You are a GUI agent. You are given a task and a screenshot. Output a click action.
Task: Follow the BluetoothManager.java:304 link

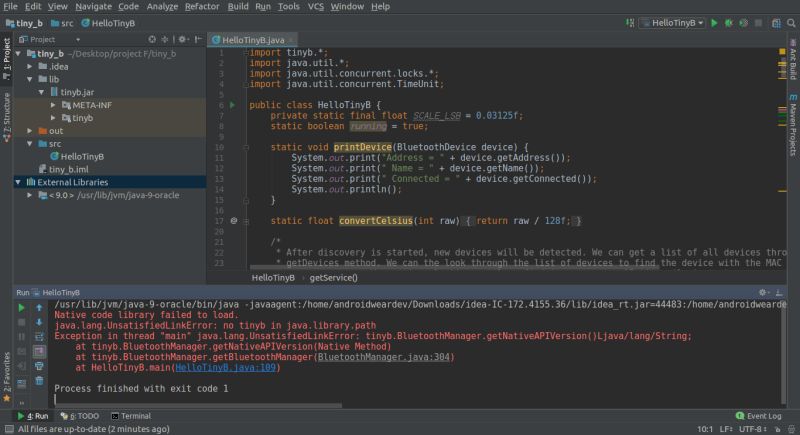click(384, 357)
